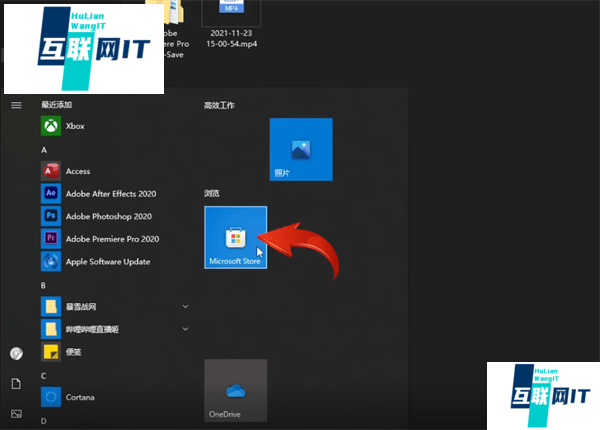Viewport: 600px width, 430px height.
Task: Open the 照片 Photos tile
Action: [x=301, y=150]
